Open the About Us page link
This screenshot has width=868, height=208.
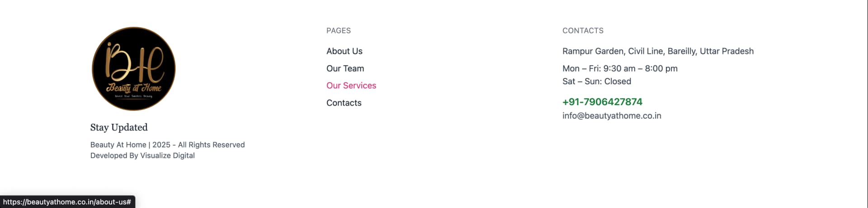pos(344,51)
